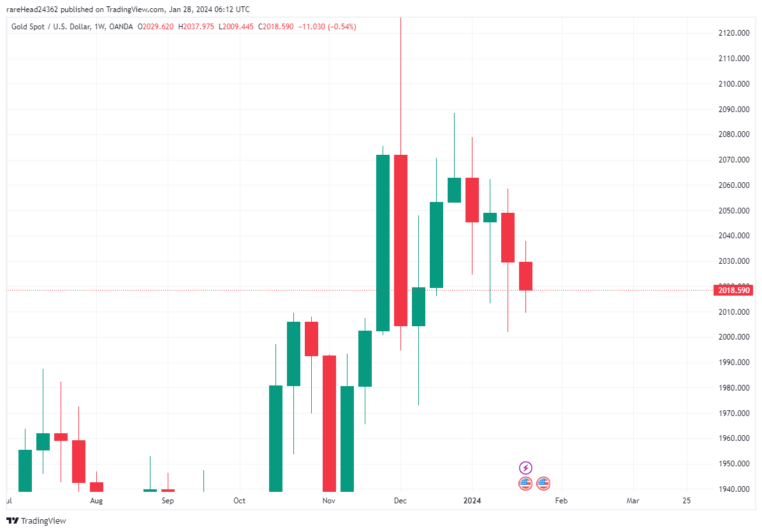
Task: Click the last red candle at current price
Action: pyautogui.click(x=525, y=276)
